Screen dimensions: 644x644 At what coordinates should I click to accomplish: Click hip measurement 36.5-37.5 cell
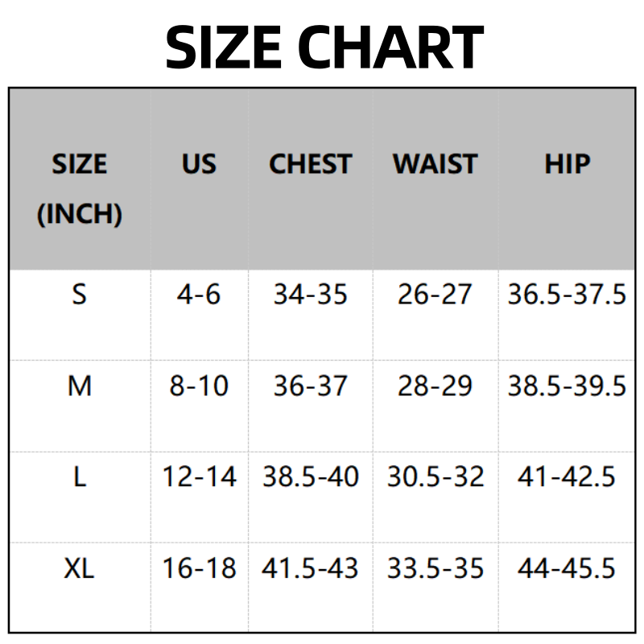[567, 295]
